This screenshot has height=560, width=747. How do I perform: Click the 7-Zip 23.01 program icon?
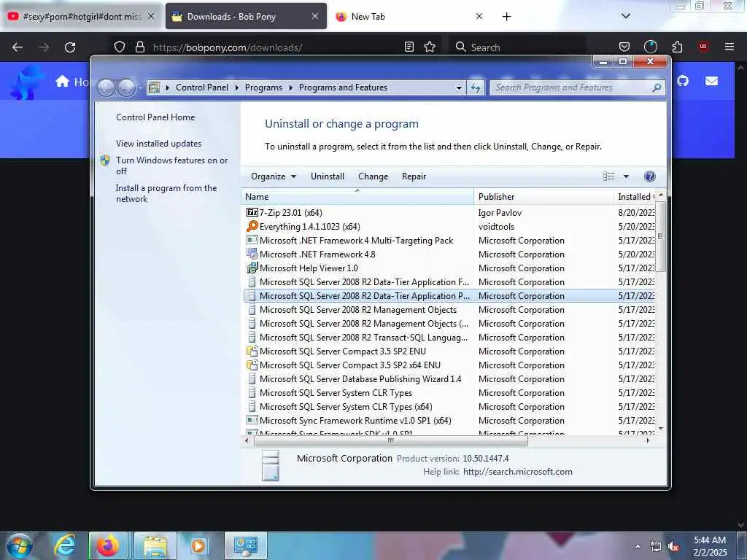(252, 212)
